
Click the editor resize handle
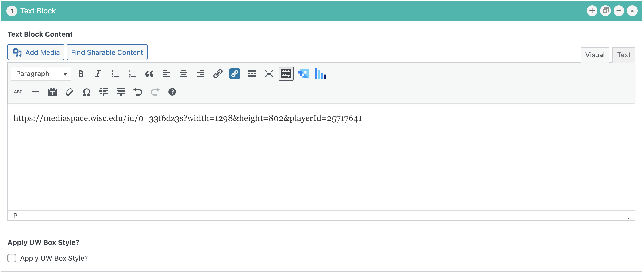coord(631,217)
